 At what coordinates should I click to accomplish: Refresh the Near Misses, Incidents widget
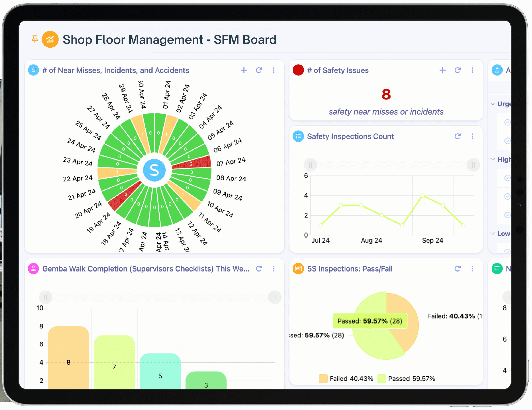coord(259,70)
